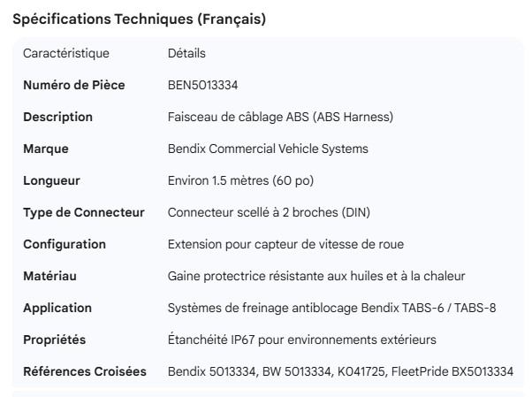This screenshot has width=532, height=397.
Task: Click the 'Caractéristique' column header
Action: (66, 53)
